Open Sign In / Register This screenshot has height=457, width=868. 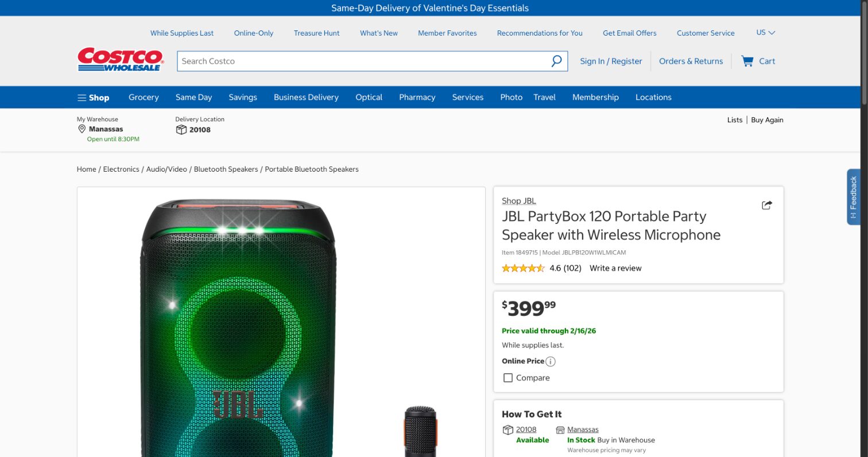click(611, 61)
